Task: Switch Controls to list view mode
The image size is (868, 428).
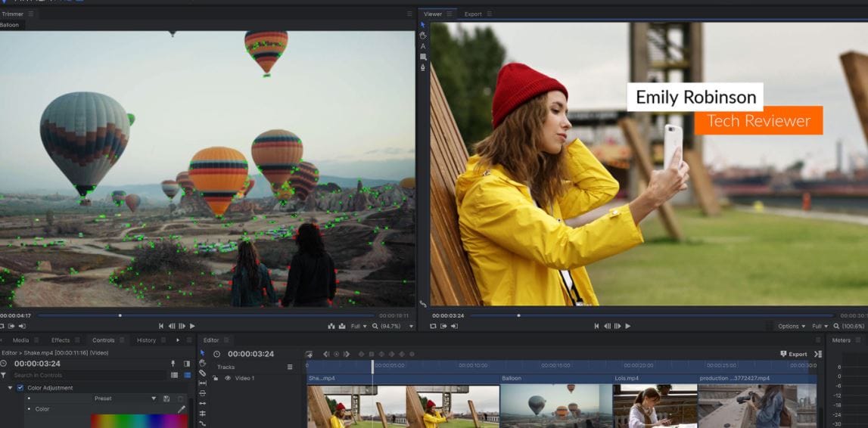Action: point(174,375)
